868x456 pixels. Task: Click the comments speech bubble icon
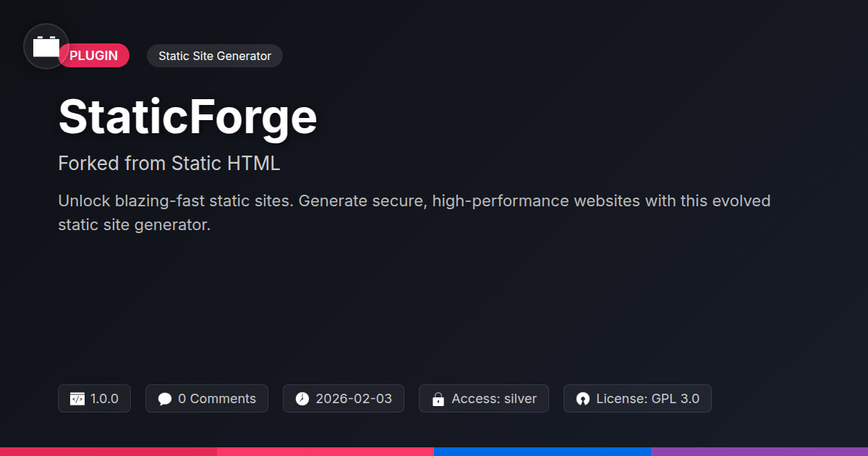click(x=165, y=399)
